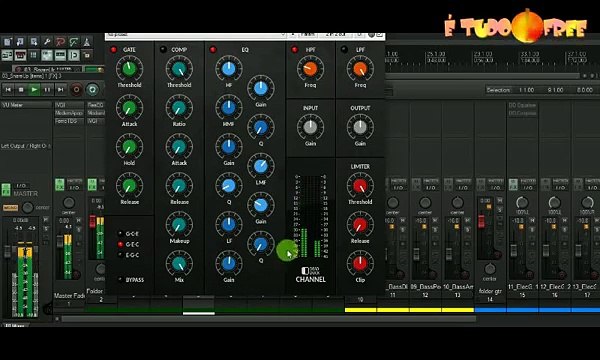Click the red Limiter Clip knob

(360, 263)
